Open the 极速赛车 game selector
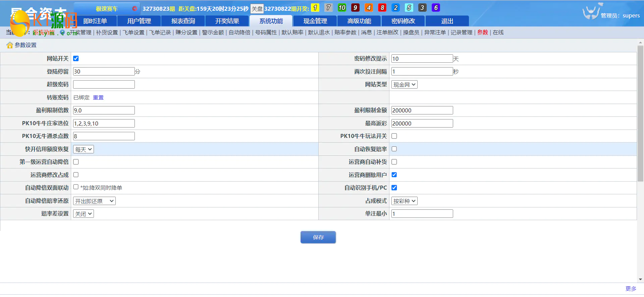This screenshot has width=644, height=297. [x=107, y=9]
